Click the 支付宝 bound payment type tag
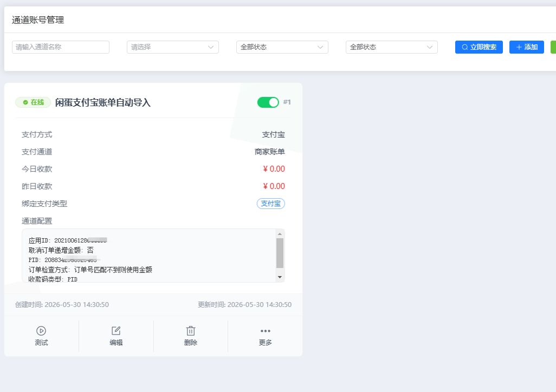The height and width of the screenshot is (392, 556). click(x=271, y=204)
